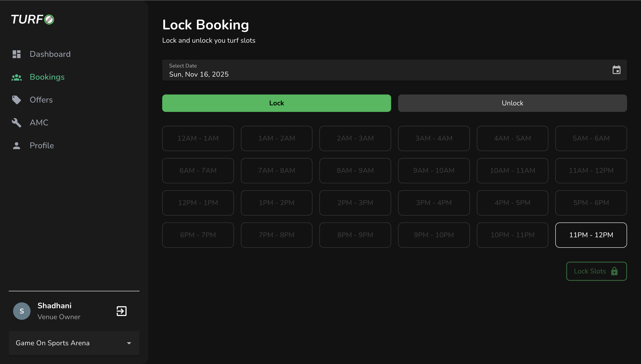Select the 10PM - 11PM slot
The image size is (641, 364).
click(x=512, y=235)
